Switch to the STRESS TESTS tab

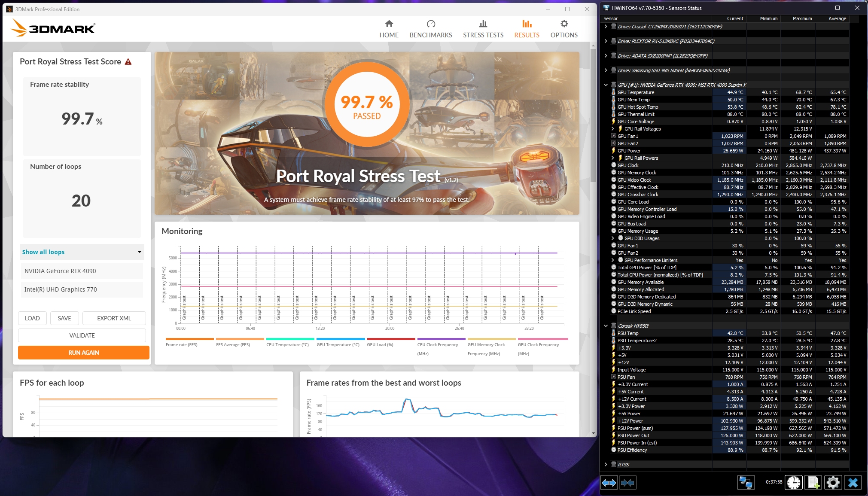tap(483, 29)
